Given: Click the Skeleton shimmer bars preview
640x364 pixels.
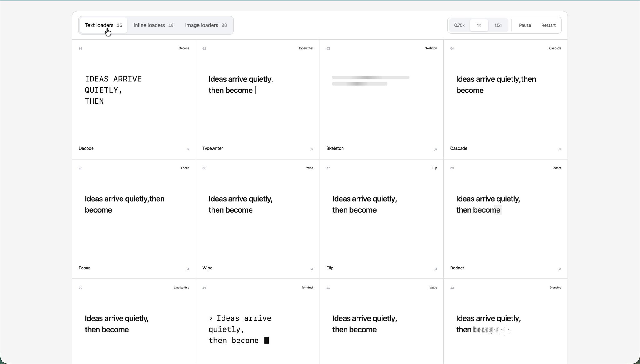Looking at the screenshot, I should pos(371,81).
